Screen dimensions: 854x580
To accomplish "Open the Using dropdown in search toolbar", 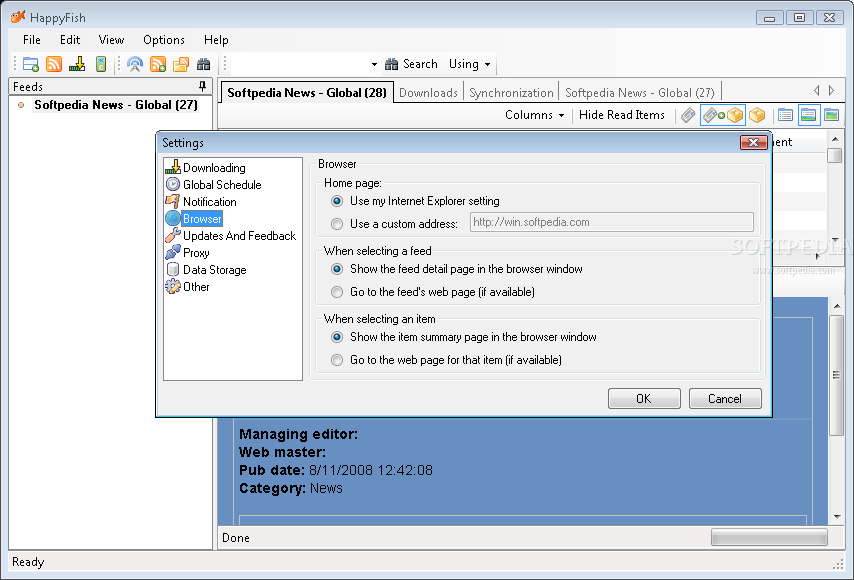I will point(469,64).
